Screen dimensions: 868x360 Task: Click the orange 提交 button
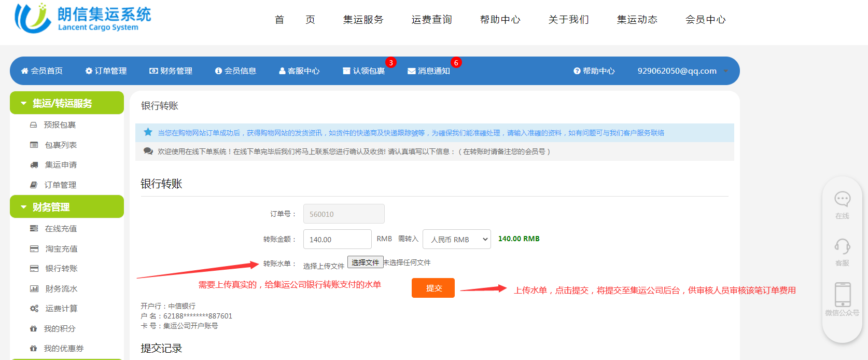pyautogui.click(x=433, y=288)
